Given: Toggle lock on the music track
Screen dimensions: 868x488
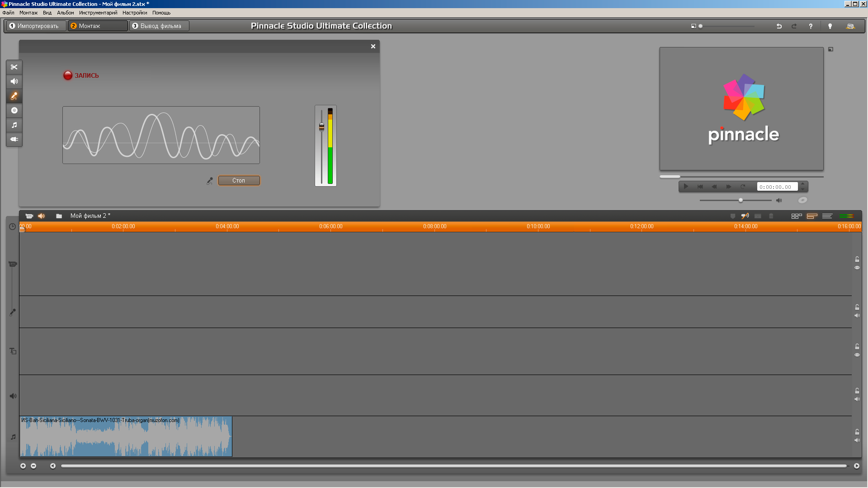Looking at the screenshot, I should pyautogui.click(x=857, y=432).
